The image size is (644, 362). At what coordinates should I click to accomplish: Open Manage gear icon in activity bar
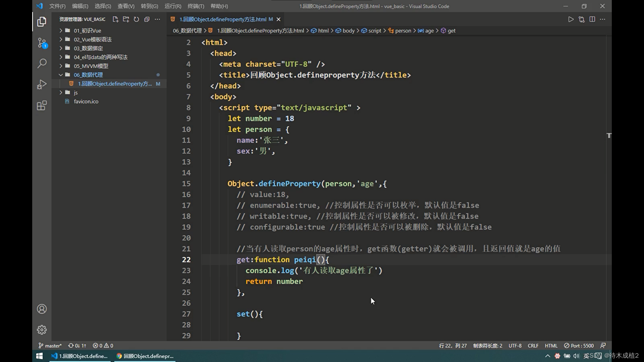42,330
